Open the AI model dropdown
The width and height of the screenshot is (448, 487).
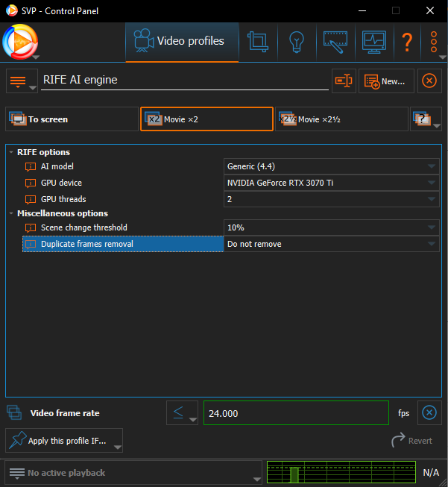[x=331, y=166]
